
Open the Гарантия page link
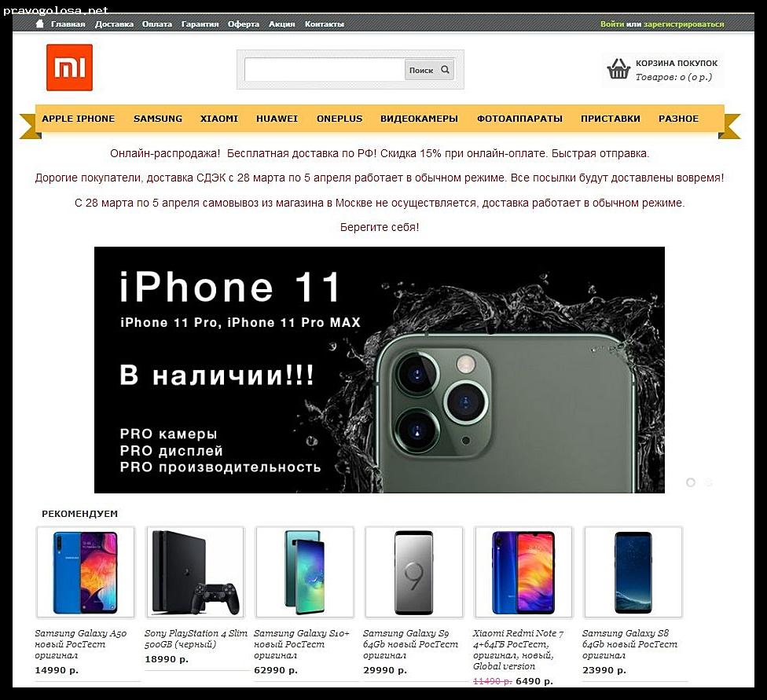coord(200,24)
